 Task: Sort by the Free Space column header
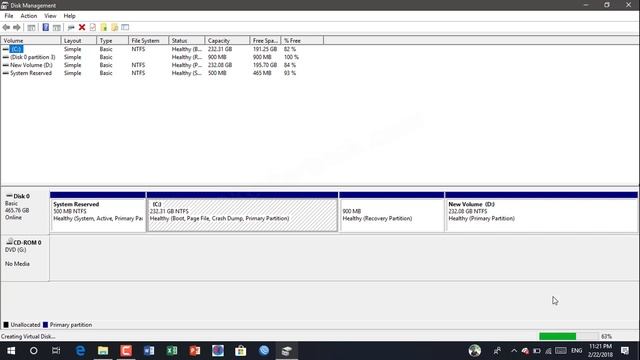(265, 40)
